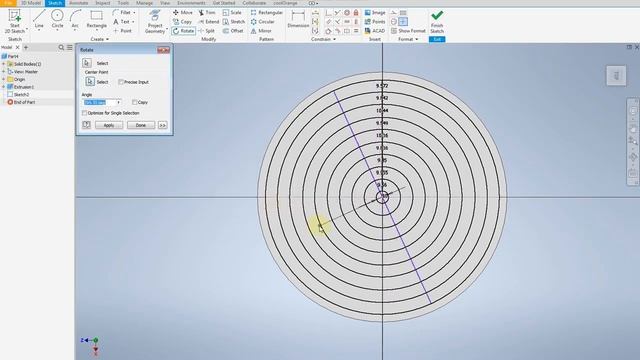Click Apply in Rotate dialog
Image resolution: width=640 pixels, height=360 pixels.
(109, 125)
